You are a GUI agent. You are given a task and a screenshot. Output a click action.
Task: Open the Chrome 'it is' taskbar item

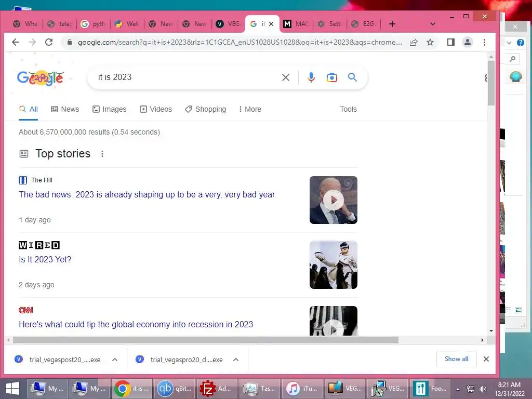pos(132,389)
